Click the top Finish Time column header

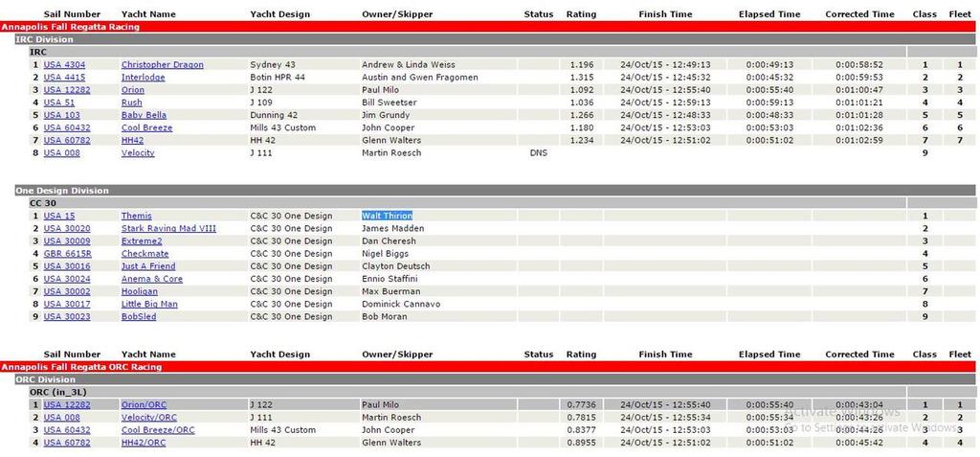[665, 13]
